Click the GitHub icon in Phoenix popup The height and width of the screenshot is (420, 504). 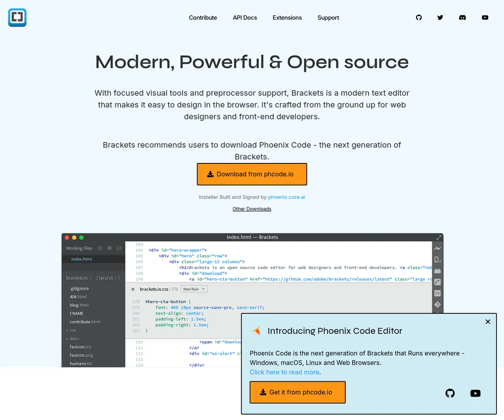(450, 393)
